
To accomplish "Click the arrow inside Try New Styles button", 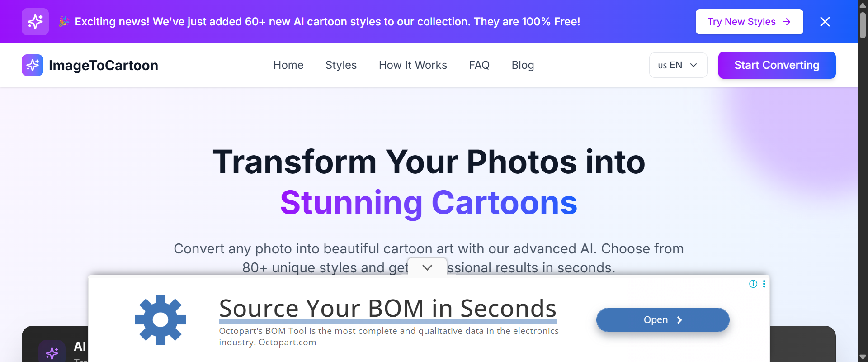I will click(787, 21).
